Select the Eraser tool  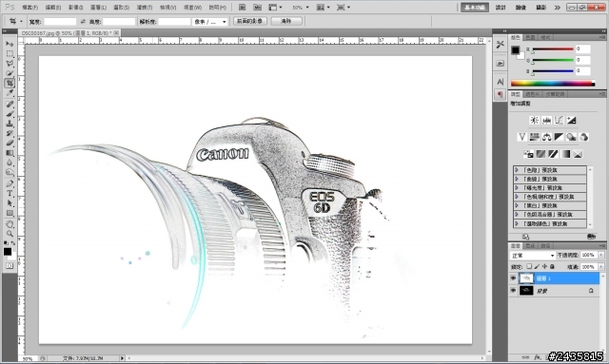coord(10,143)
